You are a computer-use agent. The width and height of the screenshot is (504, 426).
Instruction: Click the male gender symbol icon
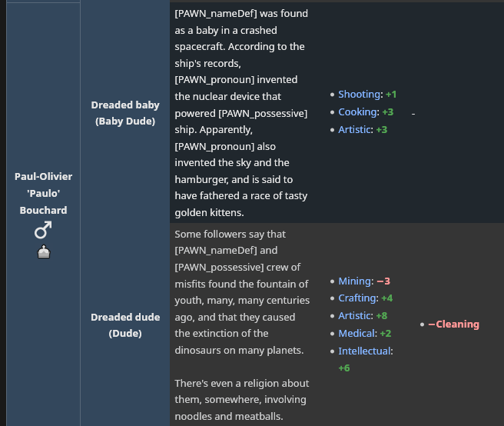[x=43, y=230]
